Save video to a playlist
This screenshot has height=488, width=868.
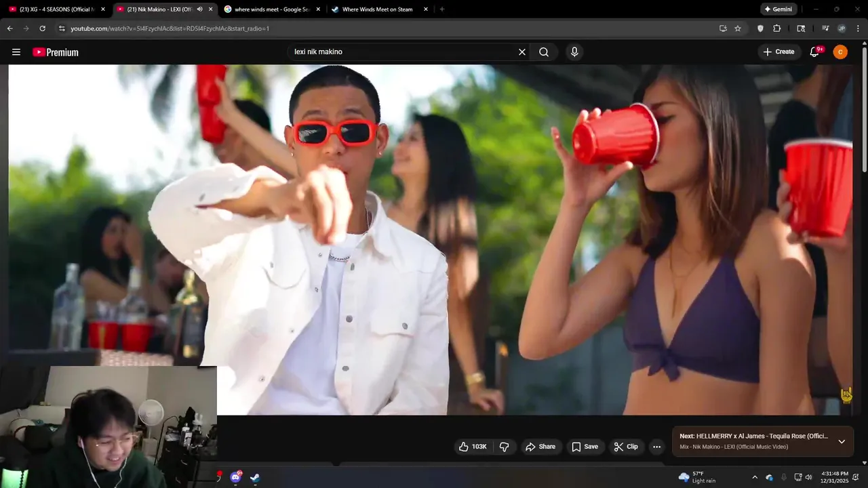point(585,447)
